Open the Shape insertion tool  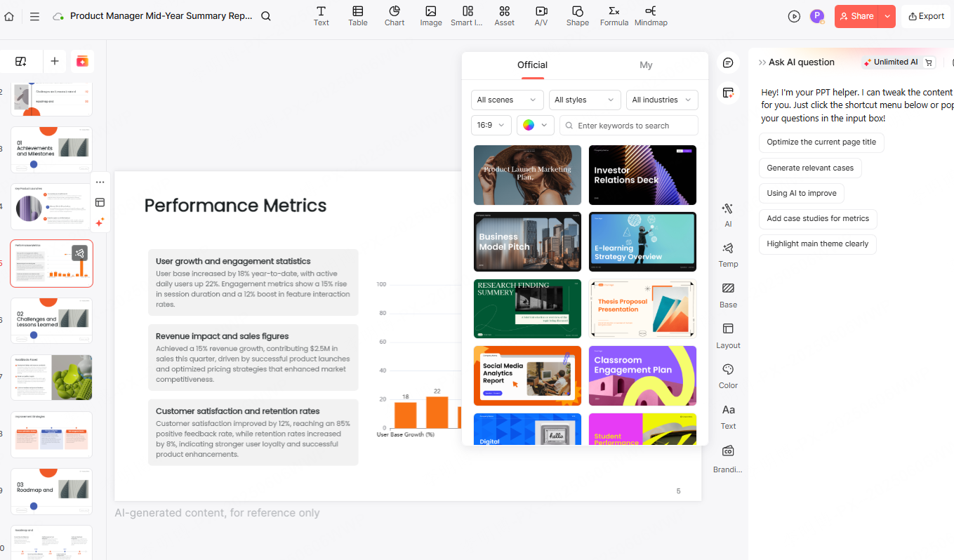pos(577,16)
